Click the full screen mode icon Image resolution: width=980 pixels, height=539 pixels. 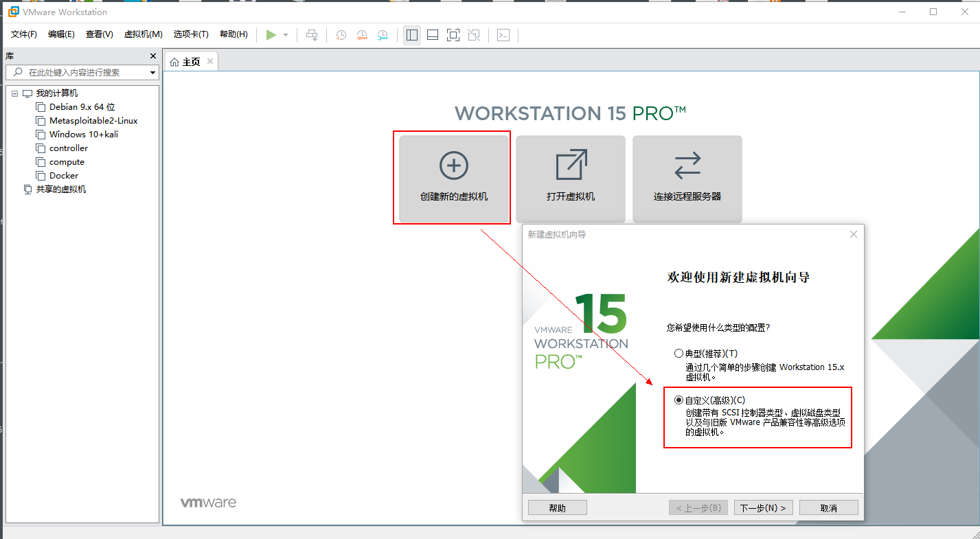coord(453,35)
